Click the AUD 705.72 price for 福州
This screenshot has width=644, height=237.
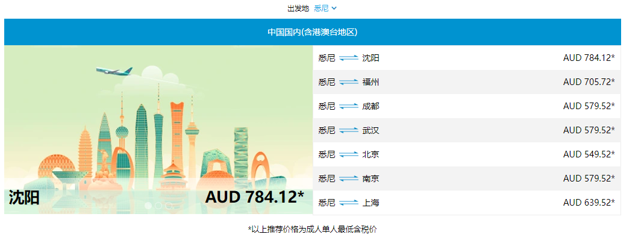point(589,82)
